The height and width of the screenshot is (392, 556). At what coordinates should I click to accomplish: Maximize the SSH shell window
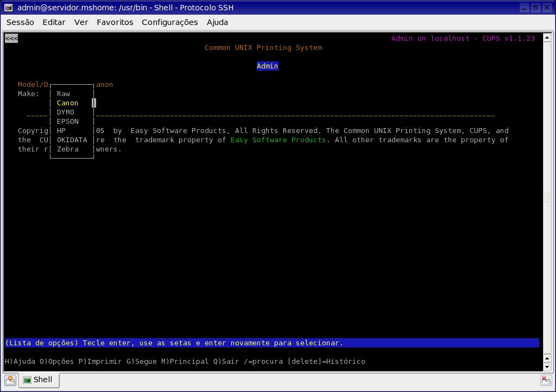tap(535, 8)
